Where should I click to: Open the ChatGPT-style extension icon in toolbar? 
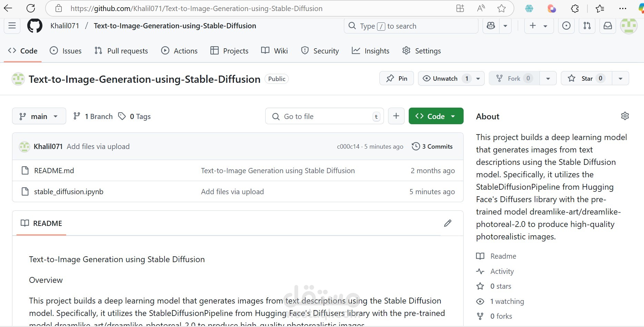point(529,9)
